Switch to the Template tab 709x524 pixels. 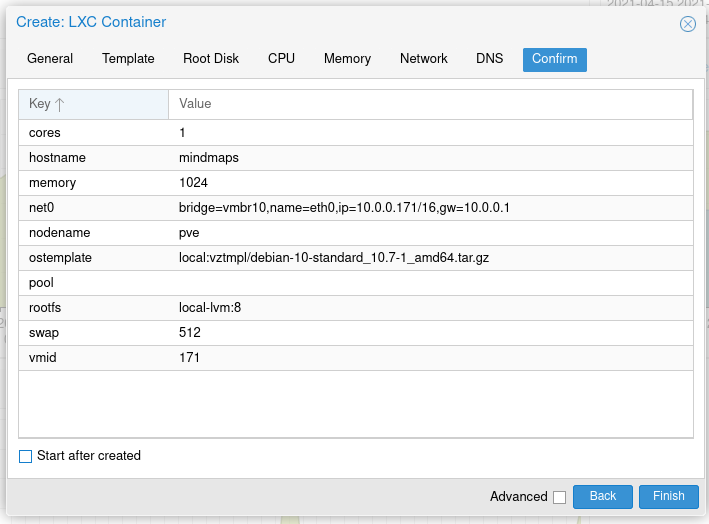(128, 59)
